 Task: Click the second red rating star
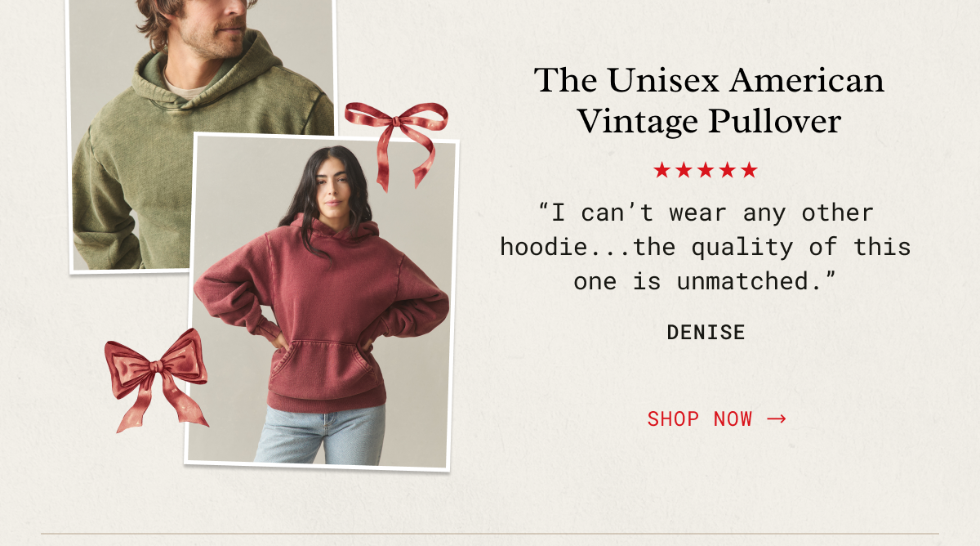(684, 171)
